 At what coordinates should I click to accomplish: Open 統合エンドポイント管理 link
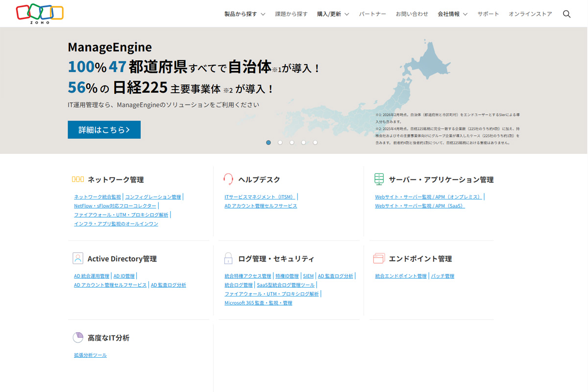click(x=401, y=276)
